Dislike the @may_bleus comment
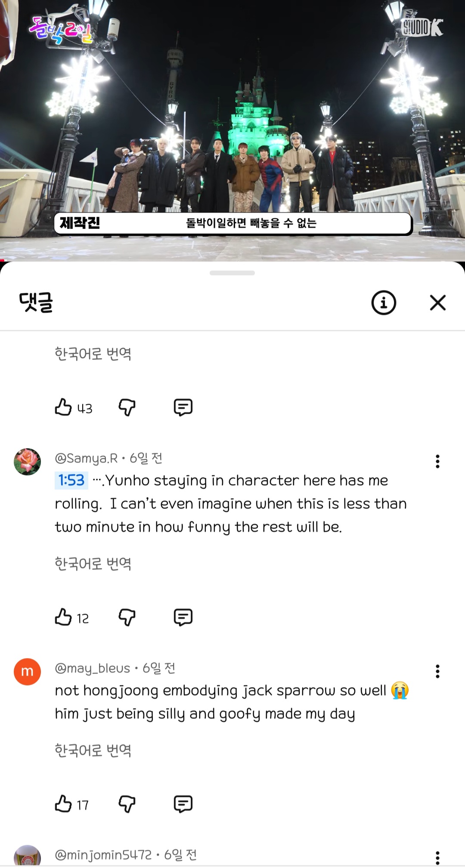Viewport: 465px width, 868px height. coord(127,804)
